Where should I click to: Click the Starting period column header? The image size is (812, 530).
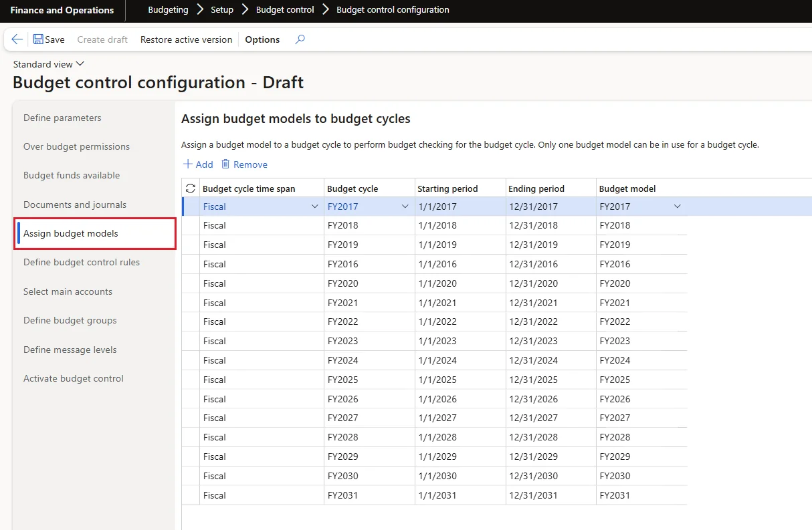[x=447, y=188]
